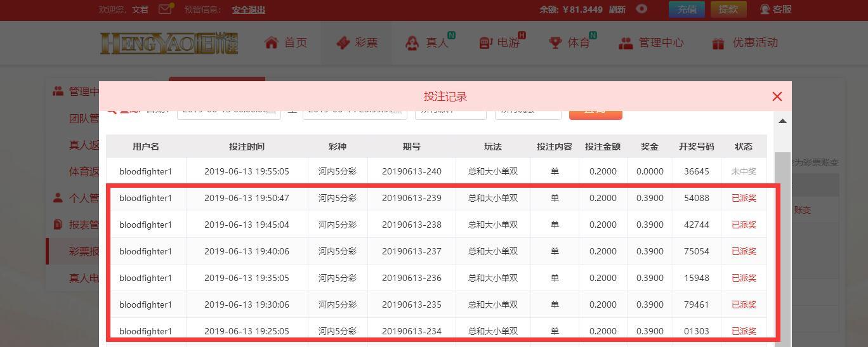Click winning number 79461
The image size is (868, 347).
point(697,304)
